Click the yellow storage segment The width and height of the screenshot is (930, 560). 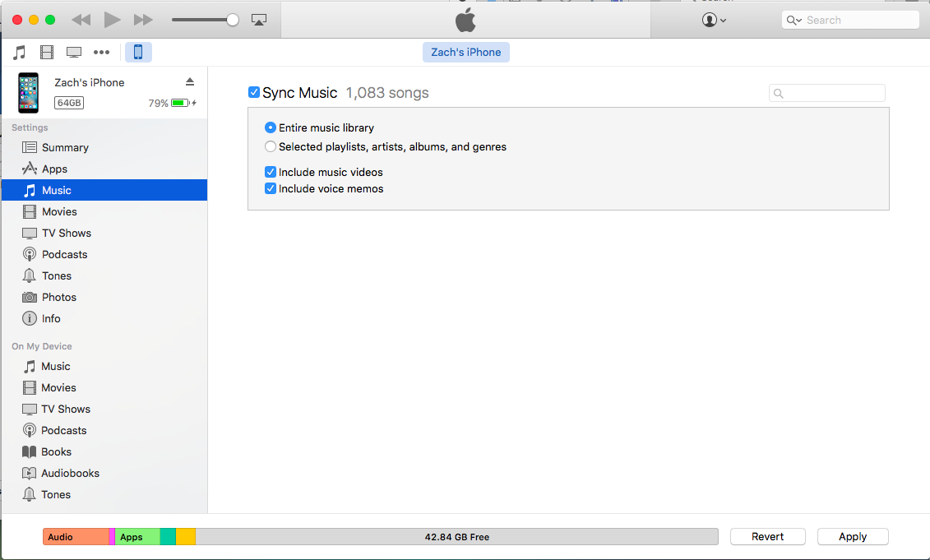coord(186,537)
